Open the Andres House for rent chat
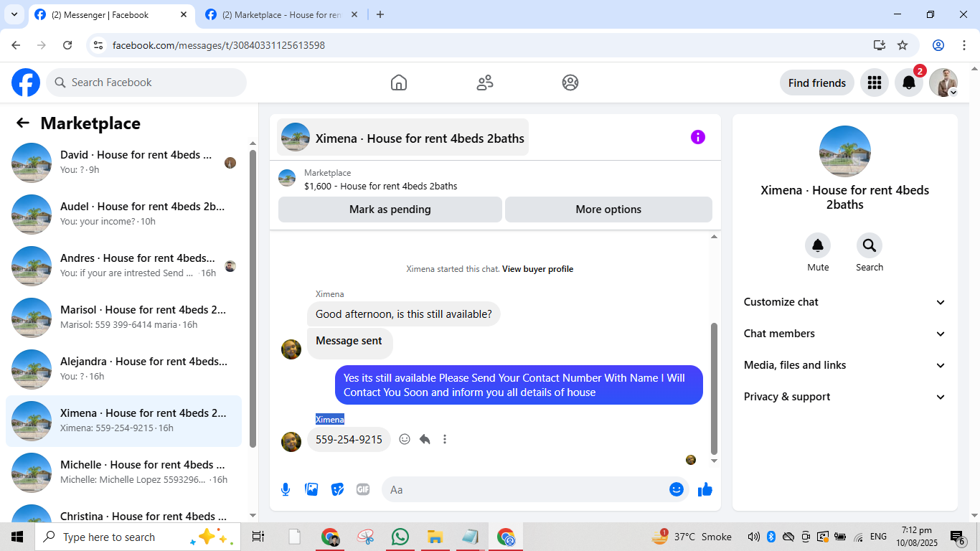 [x=123, y=266]
